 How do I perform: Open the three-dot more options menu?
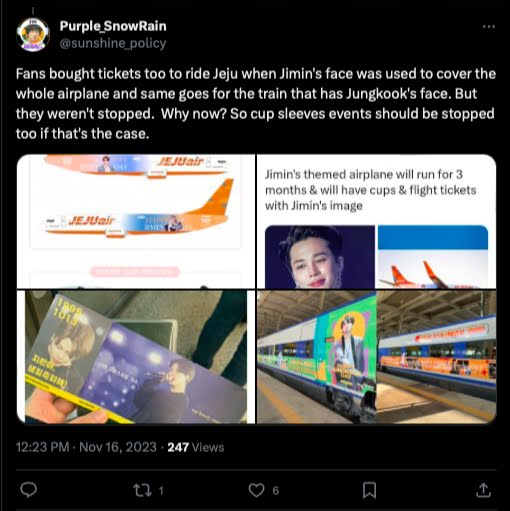(489, 26)
